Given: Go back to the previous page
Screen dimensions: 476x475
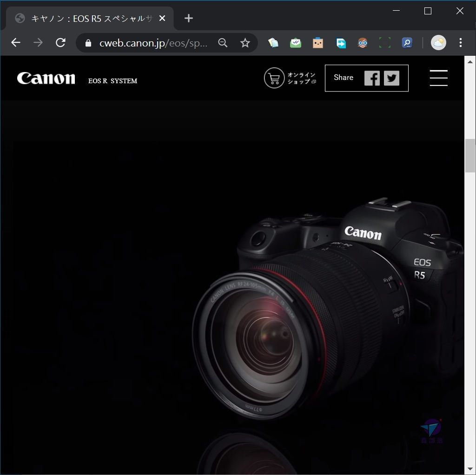Looking at the screenshot, I should point(16,43).
